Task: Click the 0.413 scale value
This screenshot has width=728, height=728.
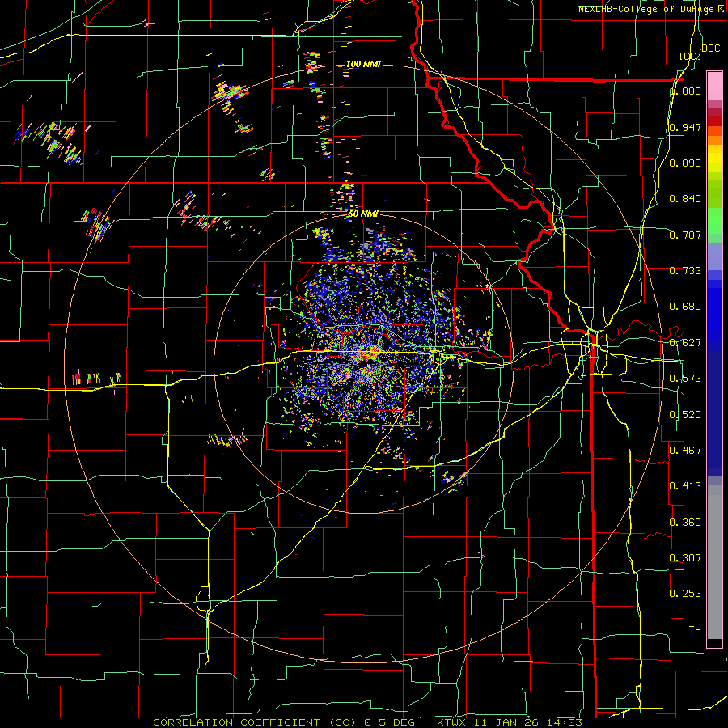Action: pyautogui.click(x=685, y=486)
